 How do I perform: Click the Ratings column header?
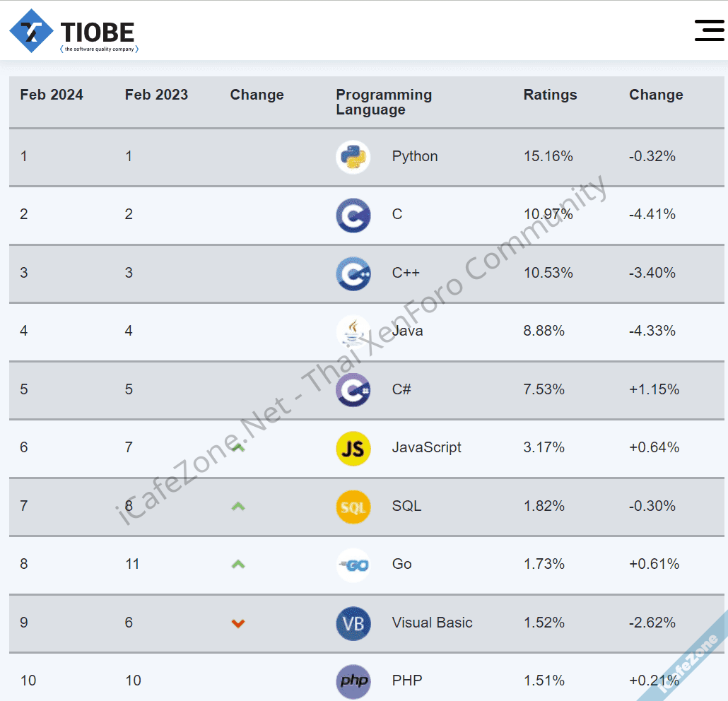coord(550,95)
